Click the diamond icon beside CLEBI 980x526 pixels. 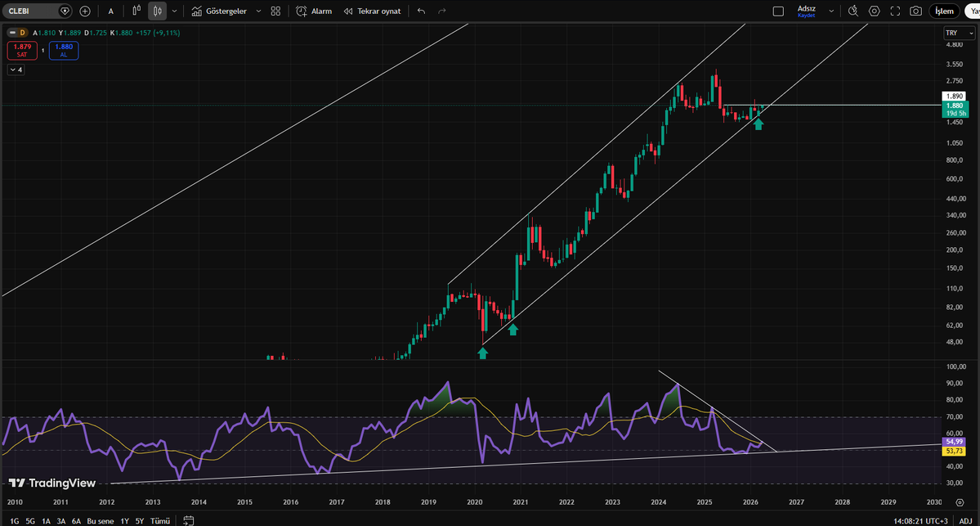pyautogui.click(x=65, y=11)
